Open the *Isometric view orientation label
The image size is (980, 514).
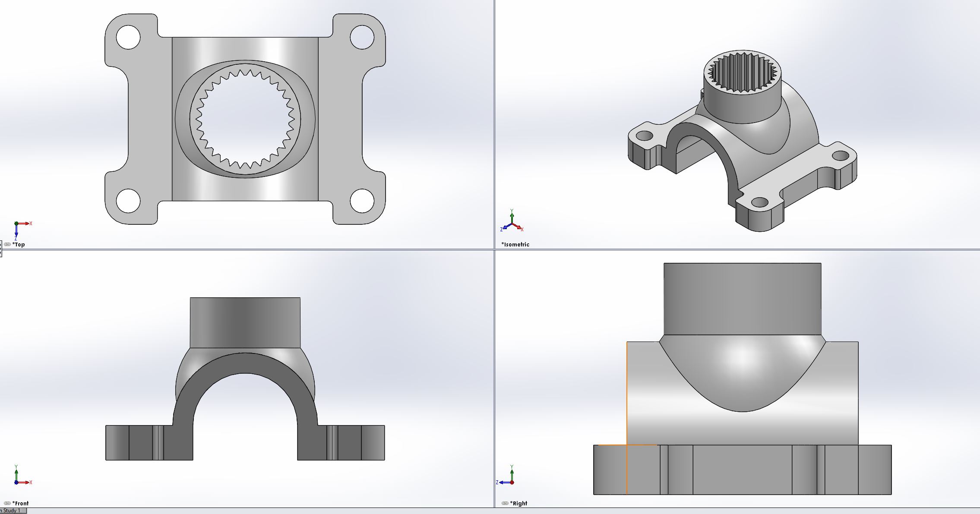515,244
